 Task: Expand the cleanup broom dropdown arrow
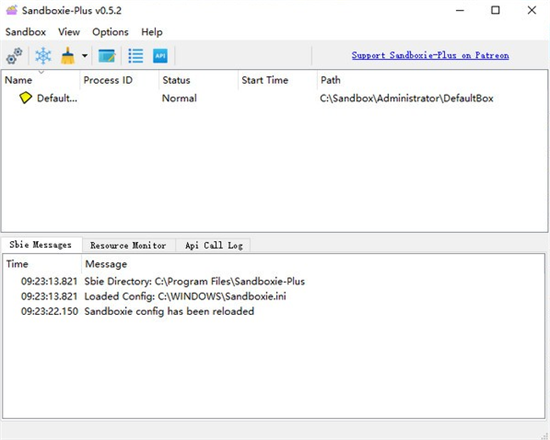coord(85,56)
